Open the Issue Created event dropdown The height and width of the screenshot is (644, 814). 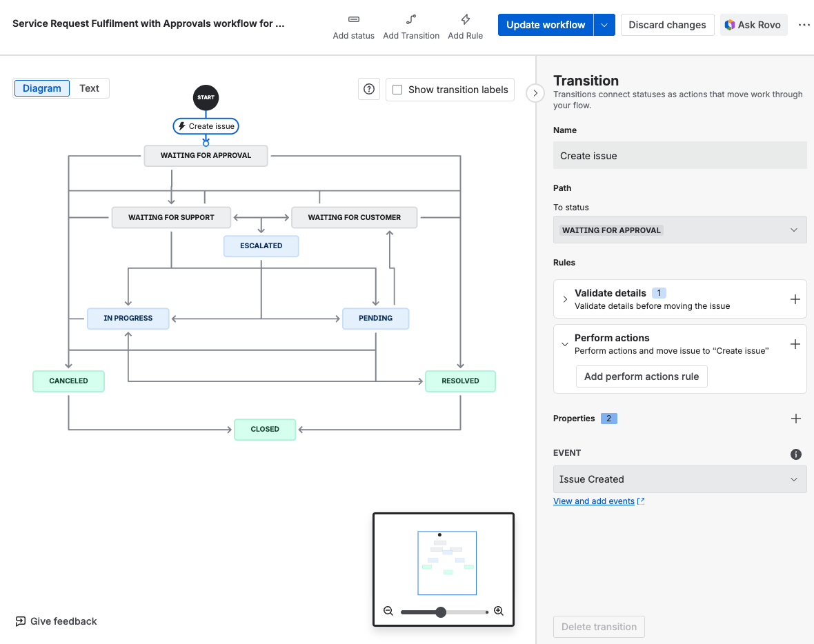tap(679, 479)
